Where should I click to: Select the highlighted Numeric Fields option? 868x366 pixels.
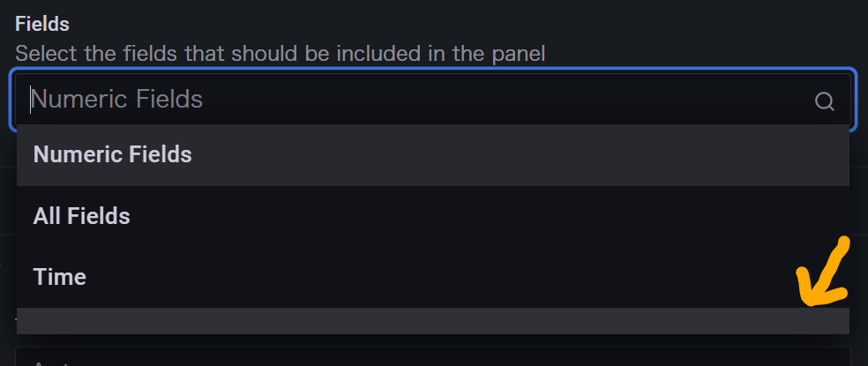click(x=433, y=155)
